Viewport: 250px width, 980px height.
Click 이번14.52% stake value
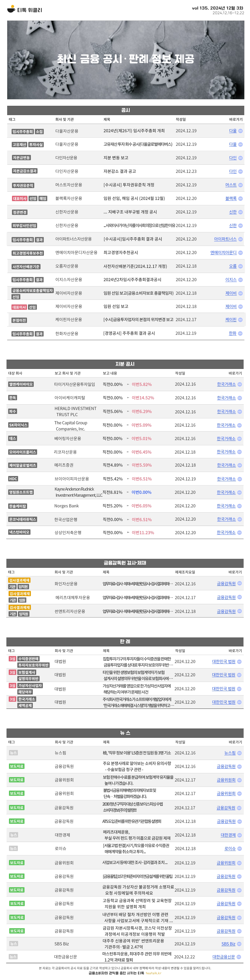(x=143, y=398)
